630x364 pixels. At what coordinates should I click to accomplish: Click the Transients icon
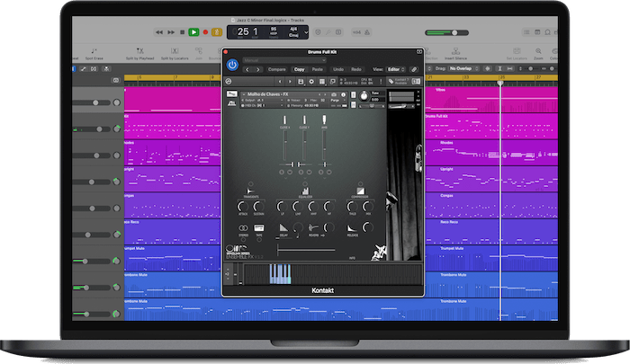coord(250,191)
